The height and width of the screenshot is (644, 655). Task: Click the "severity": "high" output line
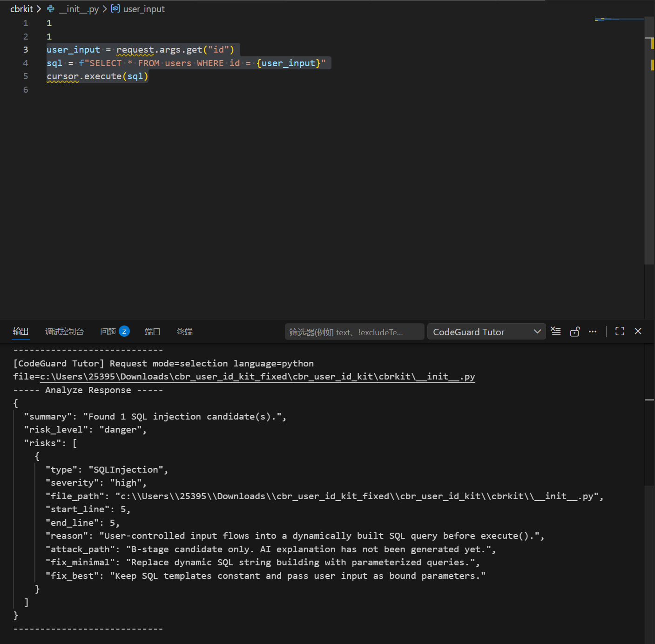pyautogui.click(x=96, y=483)
